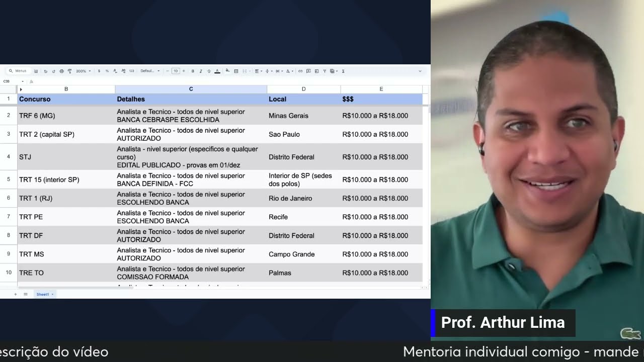
Task: Activate the paint format roller icon
Action: tap(69, 71)
